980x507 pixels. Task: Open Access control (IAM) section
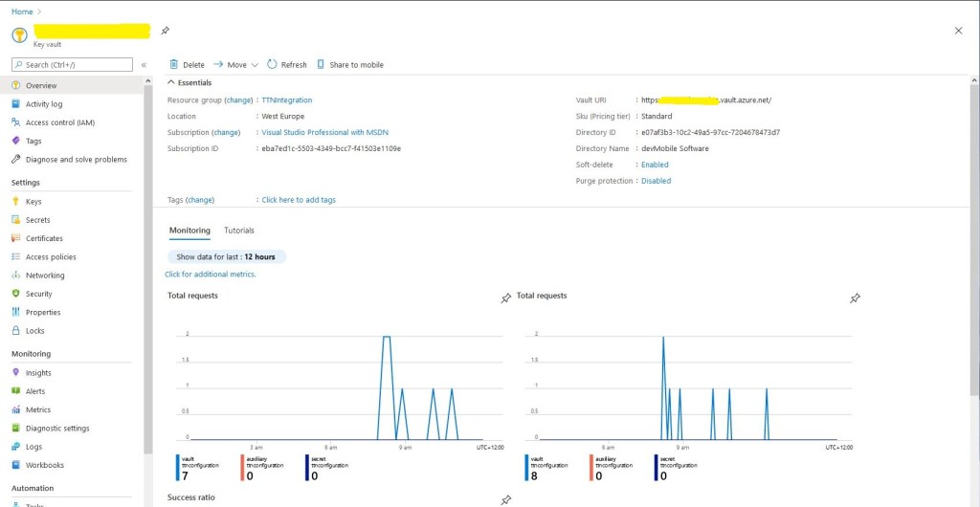tap(59, 122)
